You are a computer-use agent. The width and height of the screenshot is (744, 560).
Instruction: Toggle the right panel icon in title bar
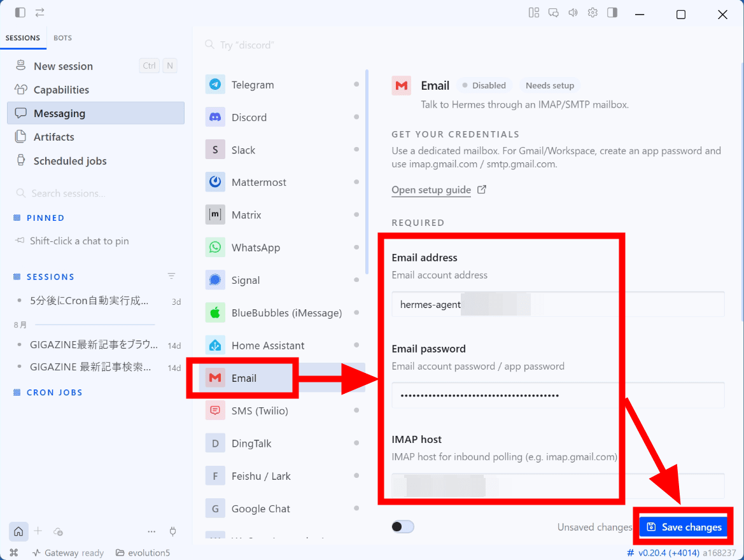(612, 13)
